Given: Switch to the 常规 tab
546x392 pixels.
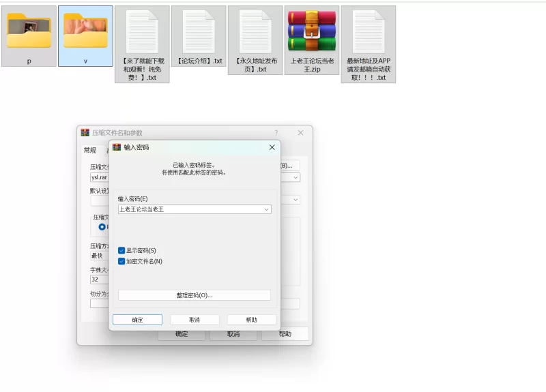Looking at the screenshot, I should point(90,150).
